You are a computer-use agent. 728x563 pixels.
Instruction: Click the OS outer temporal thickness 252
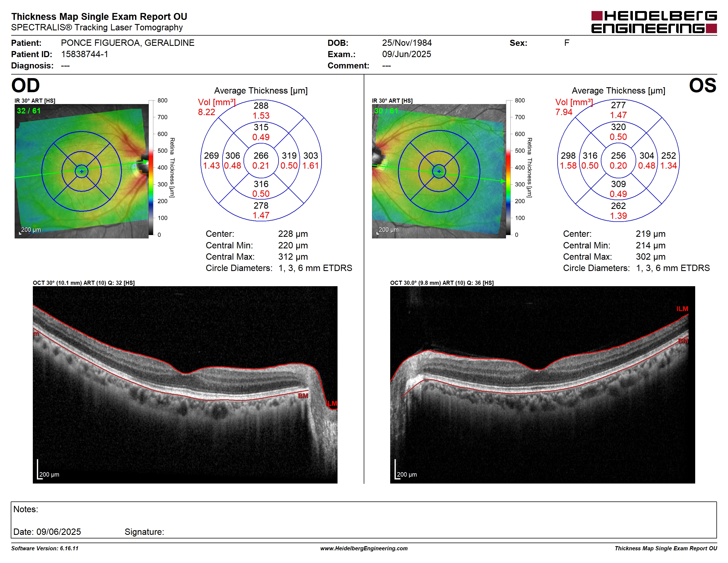pos(669,155)
